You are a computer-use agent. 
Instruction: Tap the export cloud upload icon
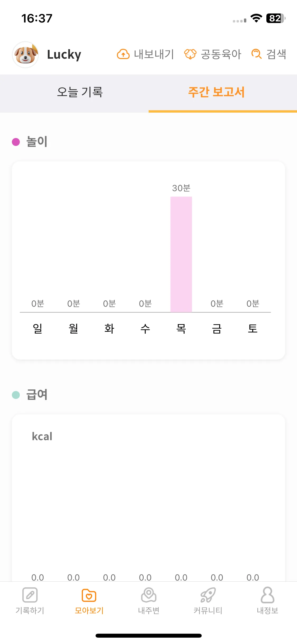[x=123, y=54]
